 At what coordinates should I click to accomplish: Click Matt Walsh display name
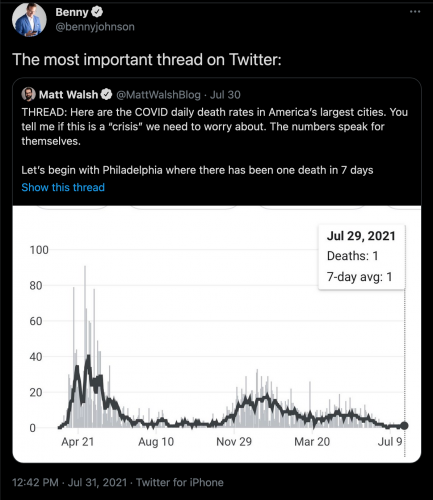tap(68, 95)
